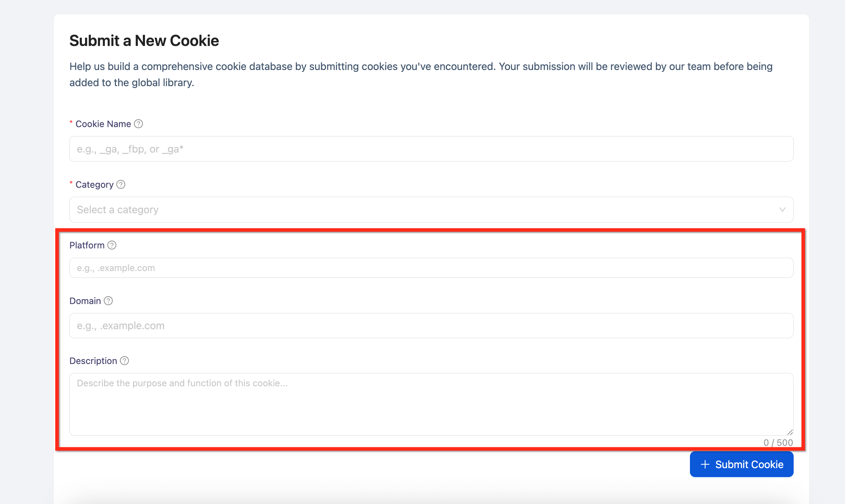Click the plus icon on Submit Cookie
This screenshot has width=845, height=504.
coord(705,464)
